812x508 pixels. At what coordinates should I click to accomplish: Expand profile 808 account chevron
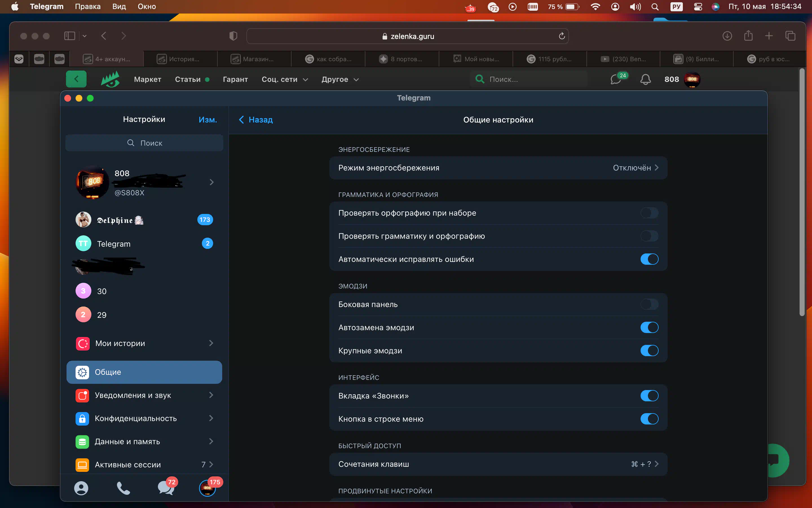click(211, 182)
